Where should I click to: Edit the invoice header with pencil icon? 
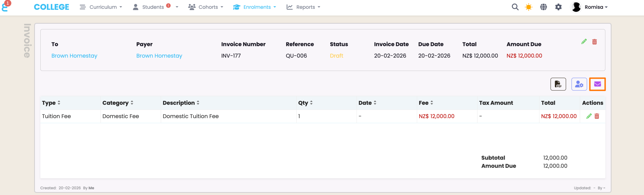(584, 42)
